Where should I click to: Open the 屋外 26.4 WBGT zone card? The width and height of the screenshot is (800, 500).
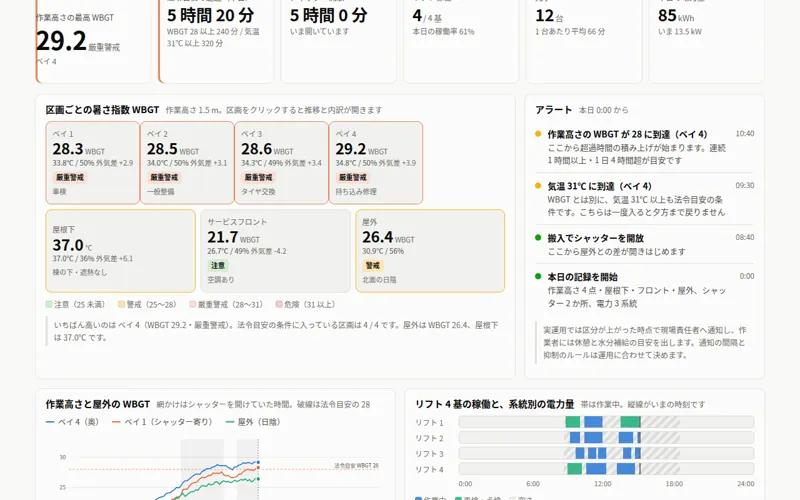(430, 251)
